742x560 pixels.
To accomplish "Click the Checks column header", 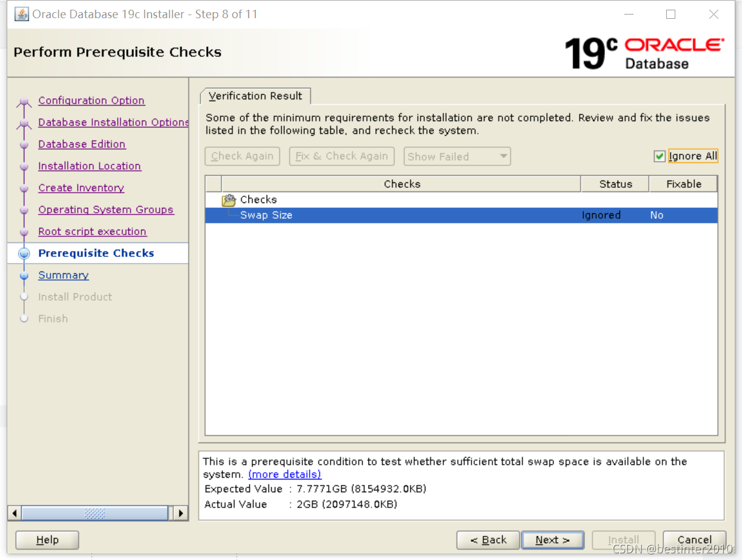I will [401, 184].
